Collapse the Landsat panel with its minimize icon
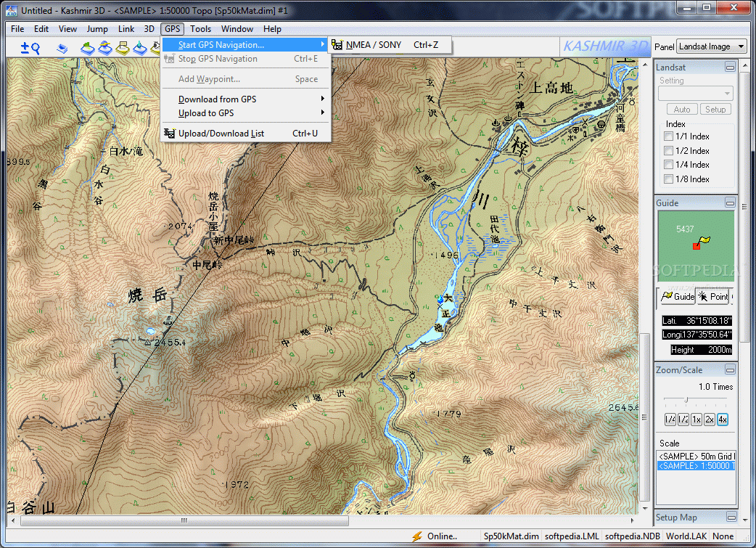 pyautogui.click(x=730, y=67)
